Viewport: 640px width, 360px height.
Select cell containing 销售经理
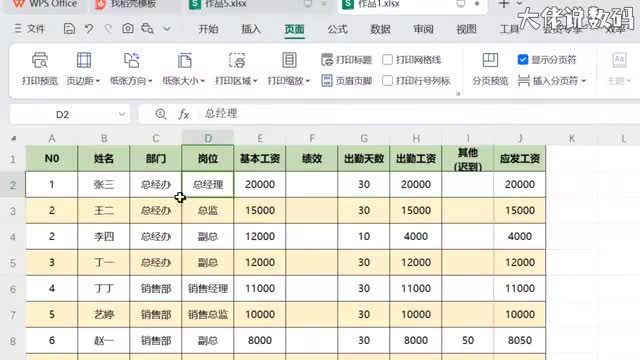click(x=208, y=289)
